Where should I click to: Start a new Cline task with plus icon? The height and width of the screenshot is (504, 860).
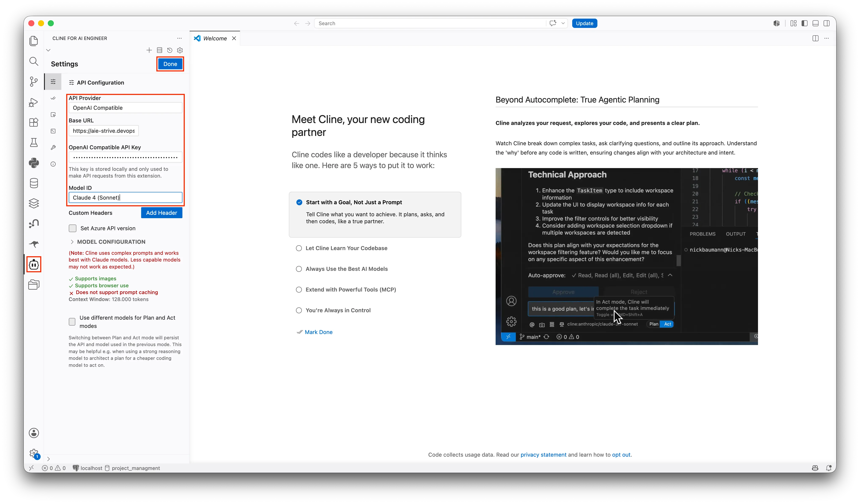tap(149, 50)
